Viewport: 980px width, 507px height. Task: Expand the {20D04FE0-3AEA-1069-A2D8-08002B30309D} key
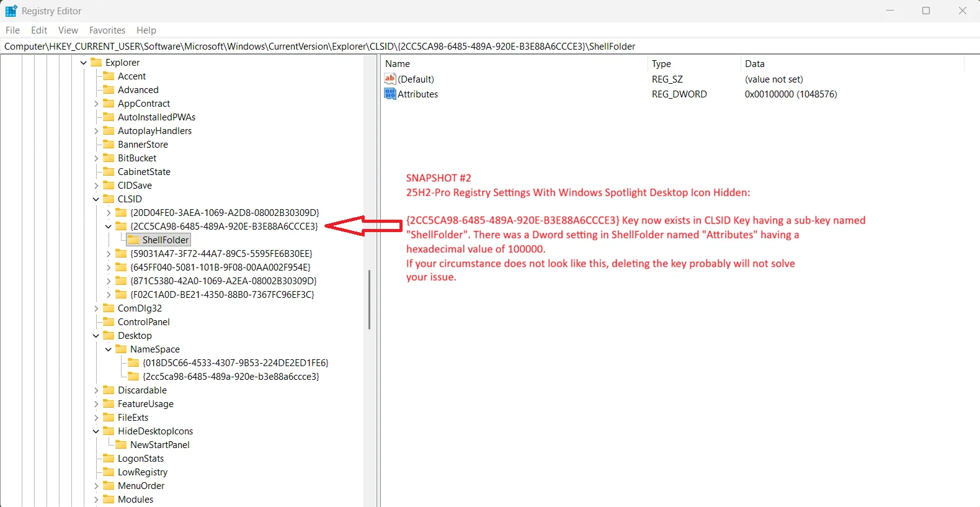point(109,213)
